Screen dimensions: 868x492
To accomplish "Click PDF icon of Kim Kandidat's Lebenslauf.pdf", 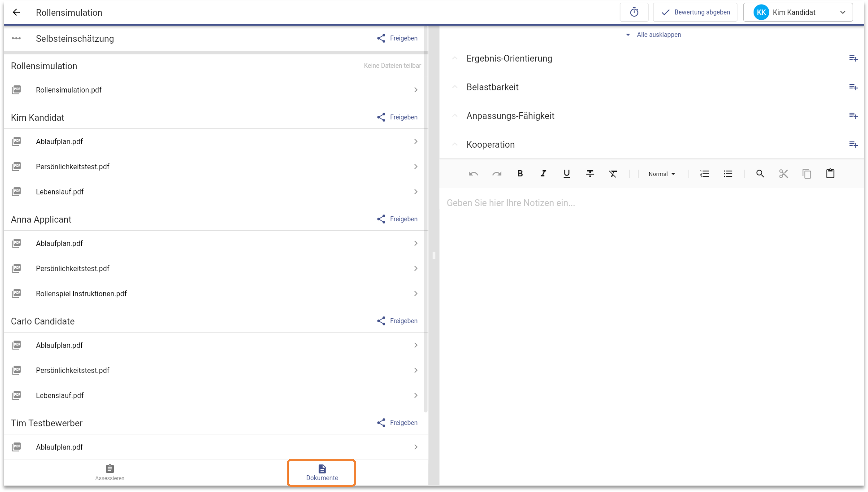I will [16, 192].
